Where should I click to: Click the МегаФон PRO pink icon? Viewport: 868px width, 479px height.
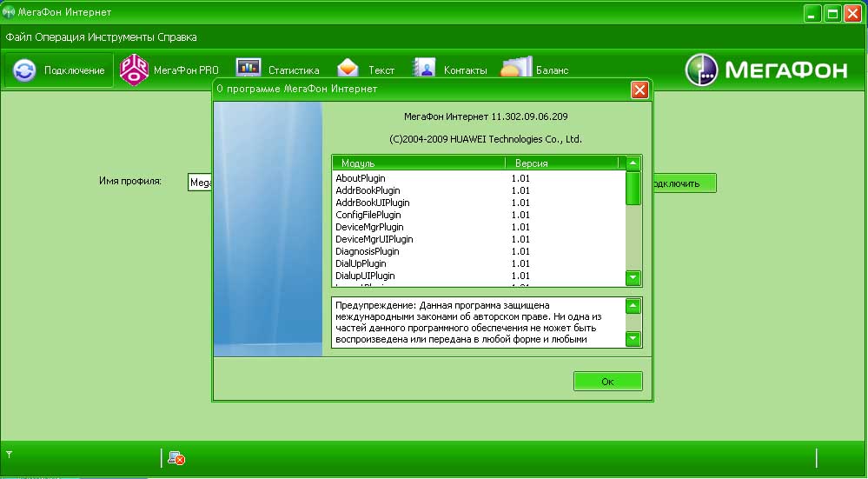134,70
